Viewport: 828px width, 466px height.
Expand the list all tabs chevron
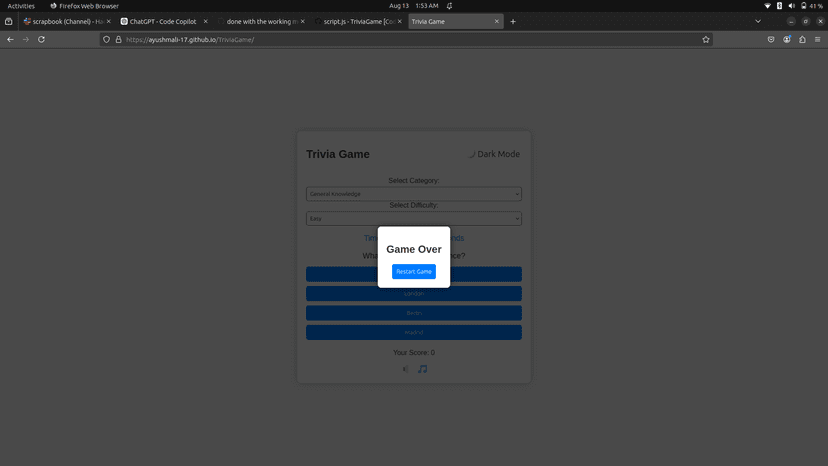pos(758,21)
